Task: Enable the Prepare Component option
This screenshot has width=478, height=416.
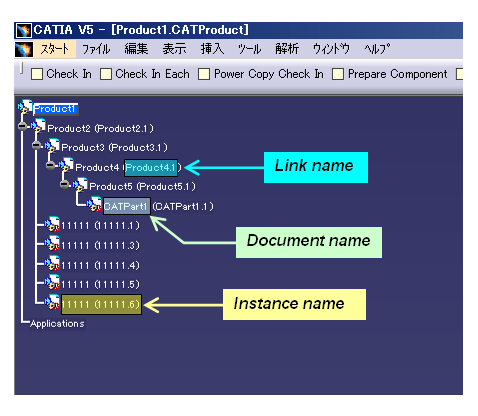Action: pyautogui.click(x=338, y=74)
